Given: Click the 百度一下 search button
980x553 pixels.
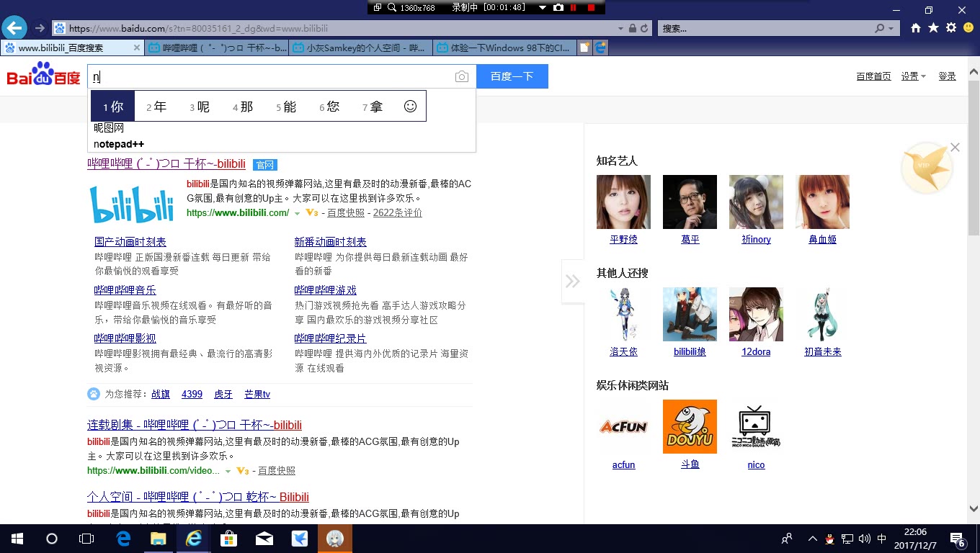Looking at the screenshot, I should 512,76.
